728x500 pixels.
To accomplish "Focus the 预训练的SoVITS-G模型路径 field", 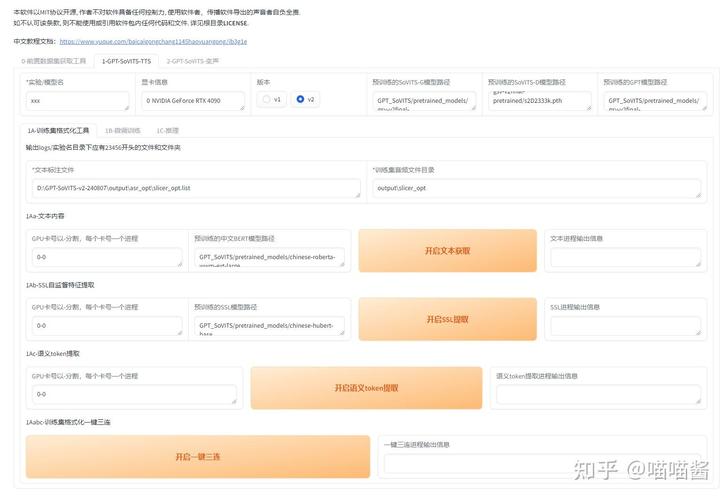I will pos(424,101).
